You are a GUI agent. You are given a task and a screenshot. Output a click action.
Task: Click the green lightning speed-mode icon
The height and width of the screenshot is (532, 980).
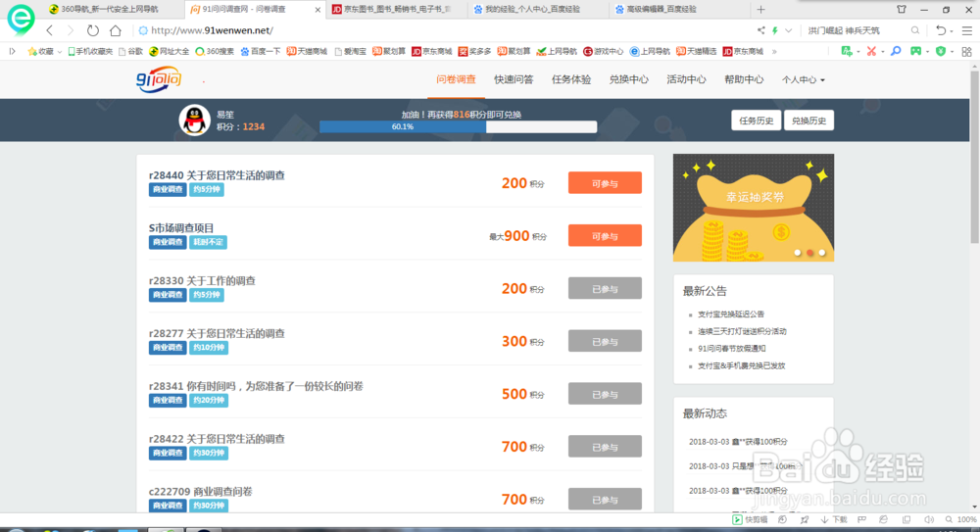(x=775, y=30)
